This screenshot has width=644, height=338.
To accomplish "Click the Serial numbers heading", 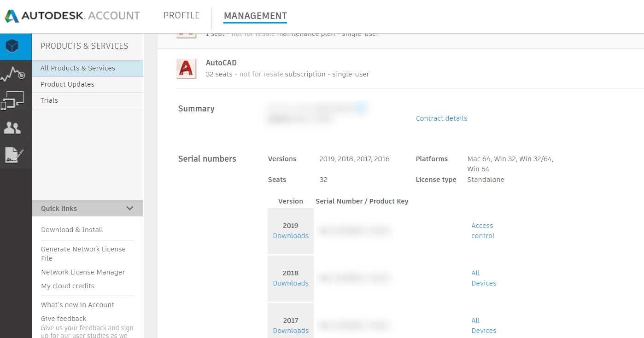I will (207, 159).
